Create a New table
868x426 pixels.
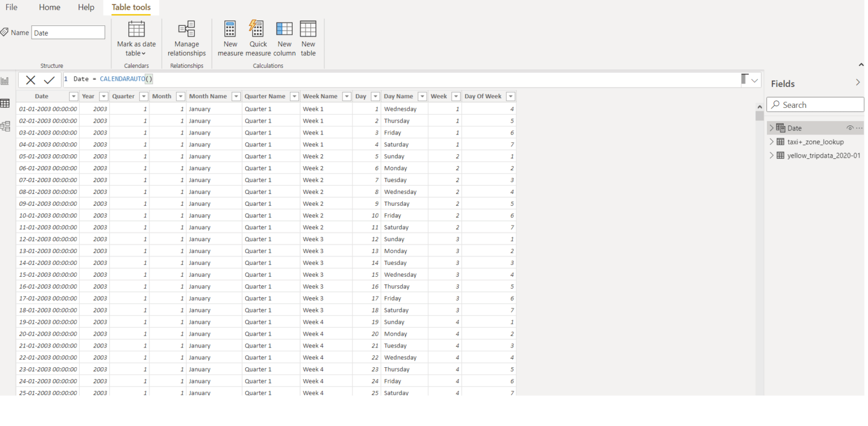click(x=308, y=37)
